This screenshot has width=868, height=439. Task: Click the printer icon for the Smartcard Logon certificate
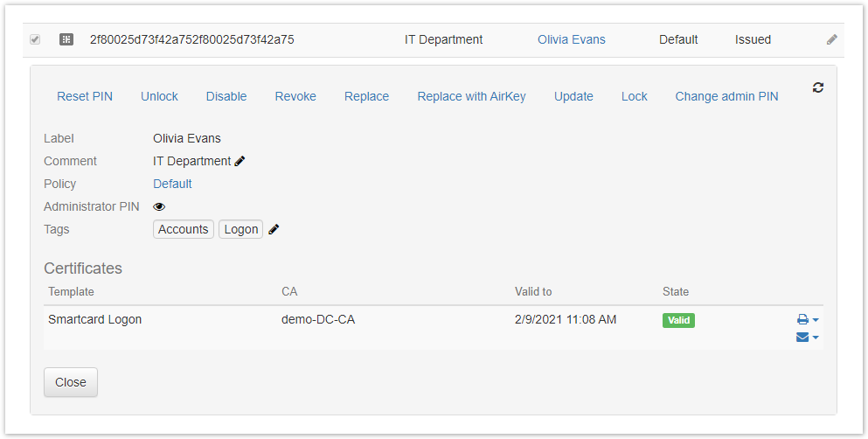(x=802, y=320)
